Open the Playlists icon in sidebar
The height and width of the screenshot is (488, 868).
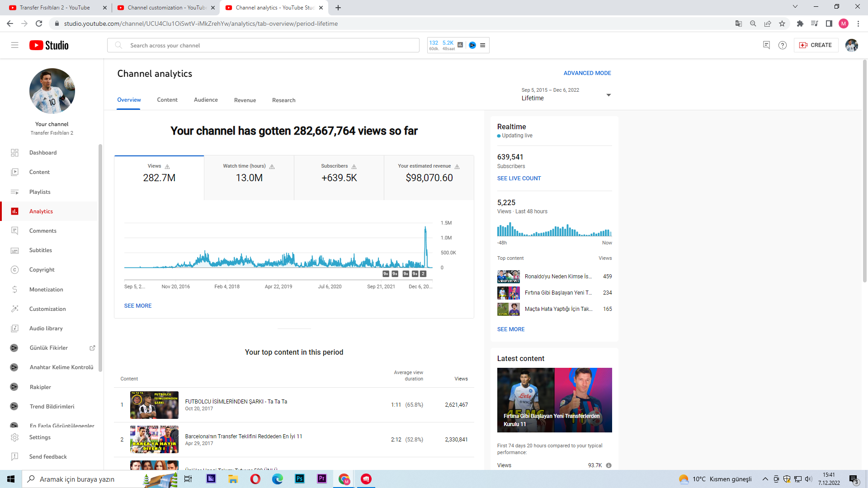[14, 192]
